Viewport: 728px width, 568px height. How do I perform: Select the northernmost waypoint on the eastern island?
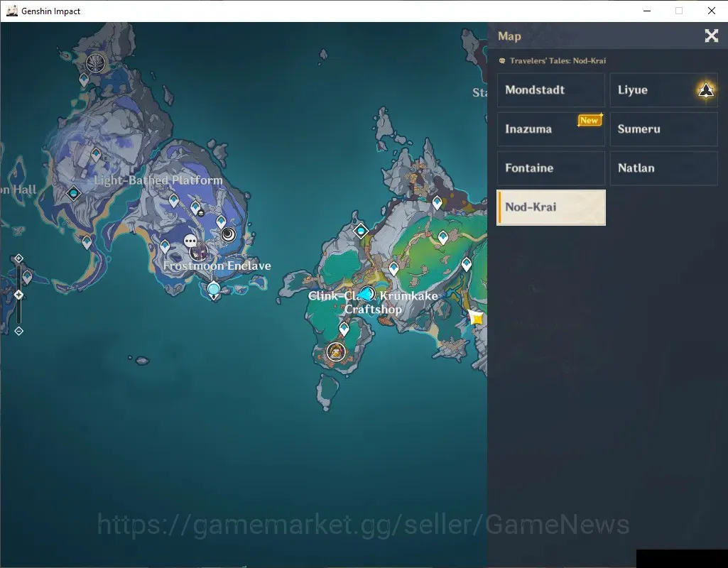tap(437, 202)
